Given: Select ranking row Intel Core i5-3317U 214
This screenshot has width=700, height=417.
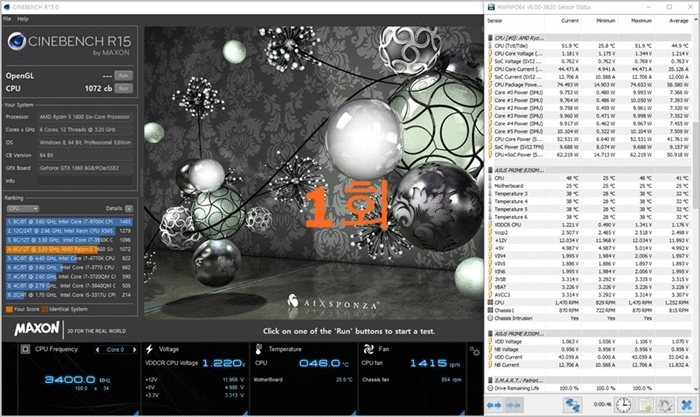Looking at the screenshot, I should 69,295.
